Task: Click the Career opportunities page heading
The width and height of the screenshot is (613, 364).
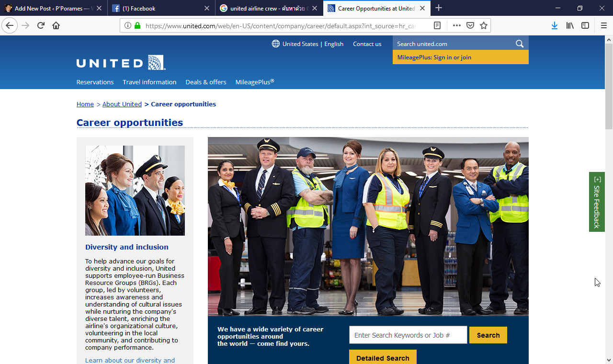Action: coord(130,123)
